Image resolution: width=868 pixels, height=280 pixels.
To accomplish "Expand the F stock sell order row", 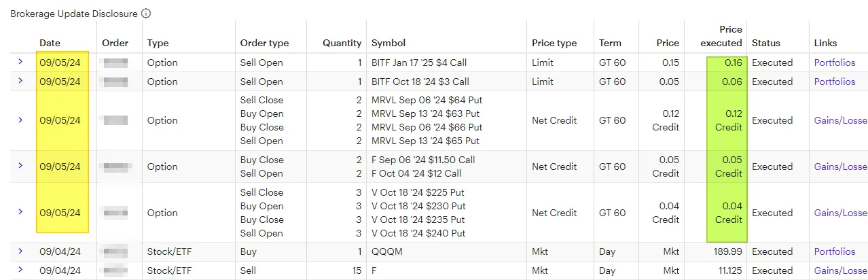I will [x=20, y=270].
